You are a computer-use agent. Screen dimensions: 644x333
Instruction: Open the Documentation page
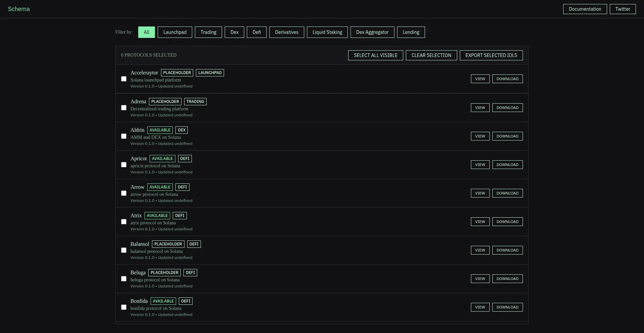[x=585, y=9]
